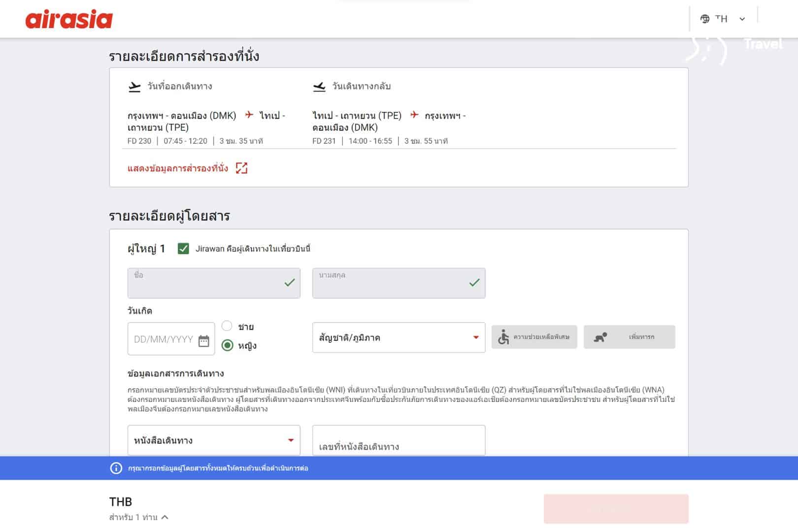Click the DD/MM/YYYY birth date field
The height and width of the screenshot is (532, 798).
pos(171,339)
